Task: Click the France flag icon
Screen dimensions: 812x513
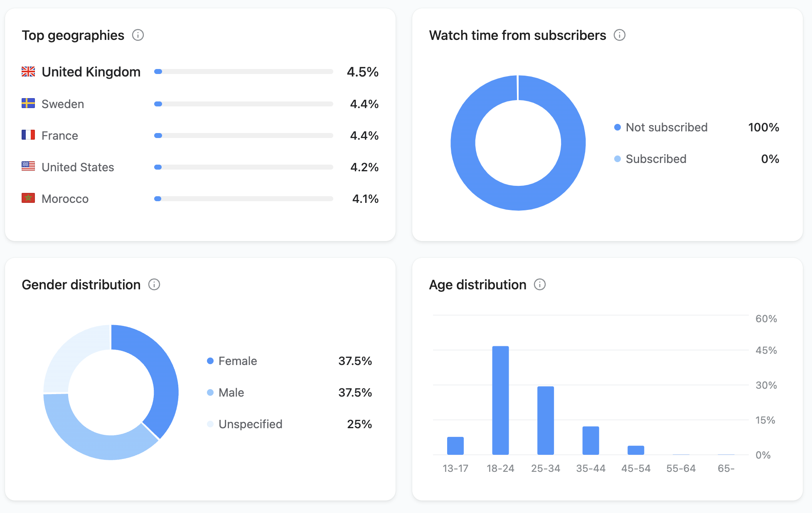Action: click(28, 135)
